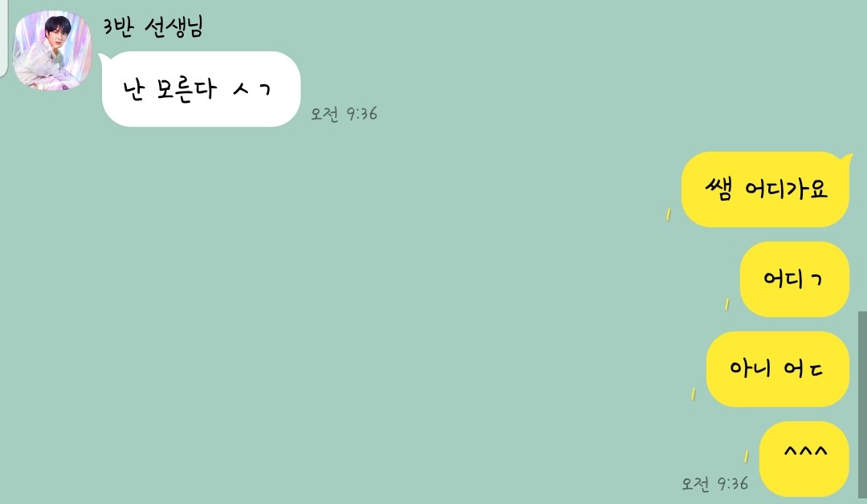
Task: Select the yellow bubble 아니 어ㄷ
Action: pos(777,369)
